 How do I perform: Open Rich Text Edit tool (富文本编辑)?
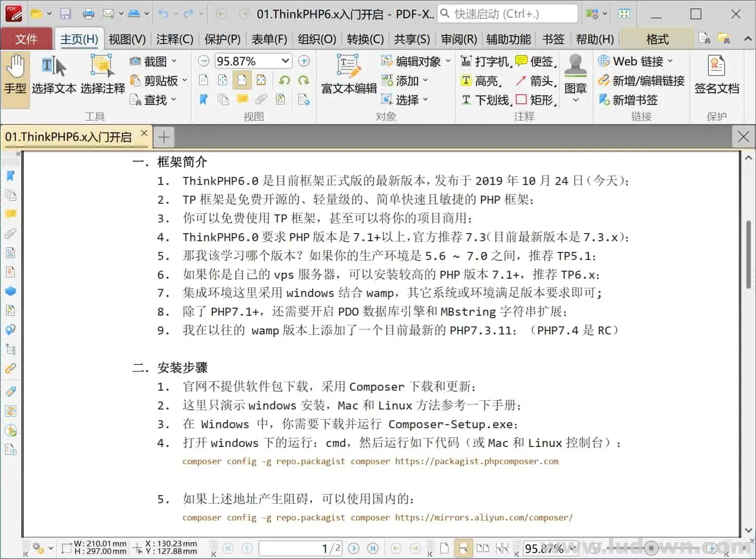click(x=349, y=76)
